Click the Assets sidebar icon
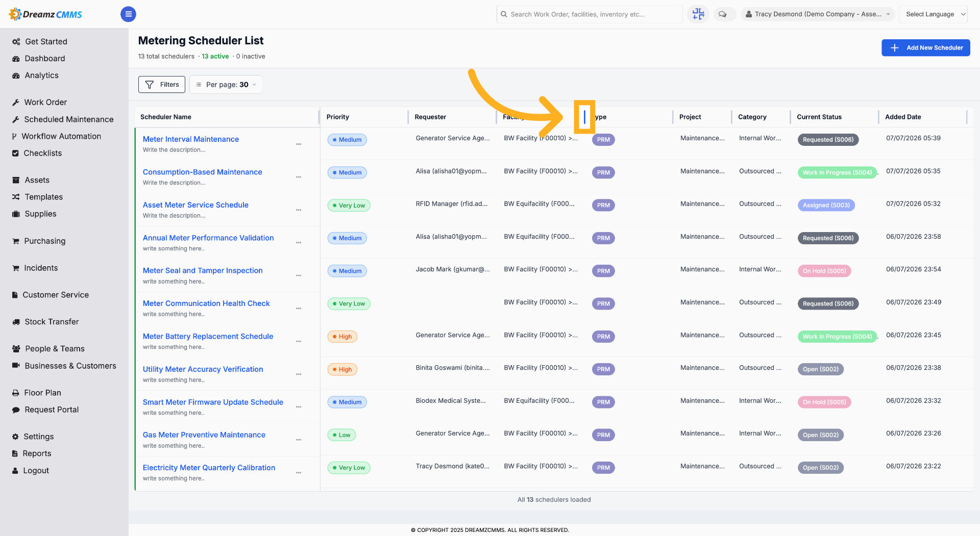This screenshot has height=536, width=980. 16,180
